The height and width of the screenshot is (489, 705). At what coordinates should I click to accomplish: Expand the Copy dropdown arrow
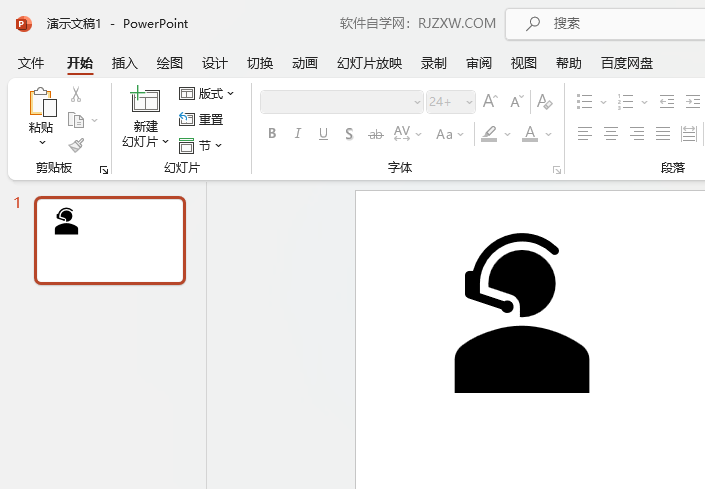pos(94,120)
